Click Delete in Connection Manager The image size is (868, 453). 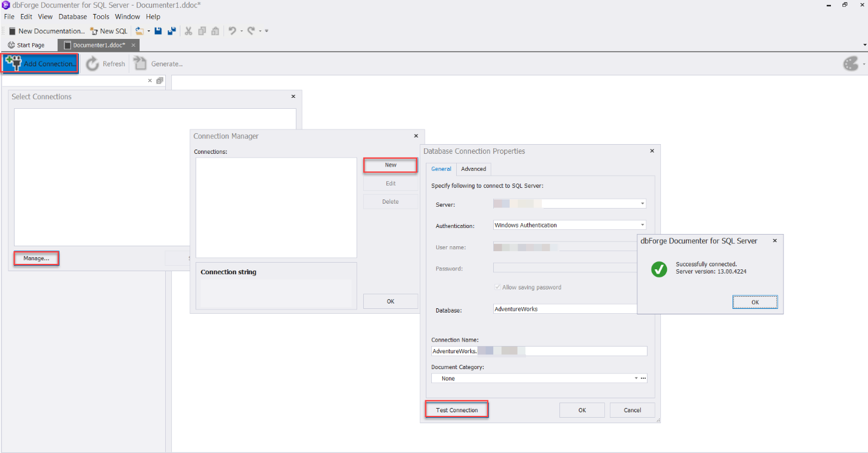coord(391,201)
